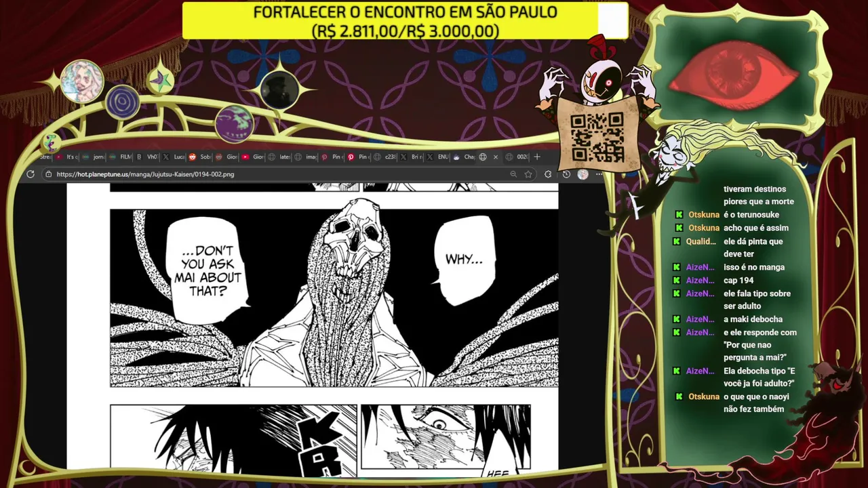868x488 pixels.
Task: Open a new browser tab
Action: tap(537, 157)
